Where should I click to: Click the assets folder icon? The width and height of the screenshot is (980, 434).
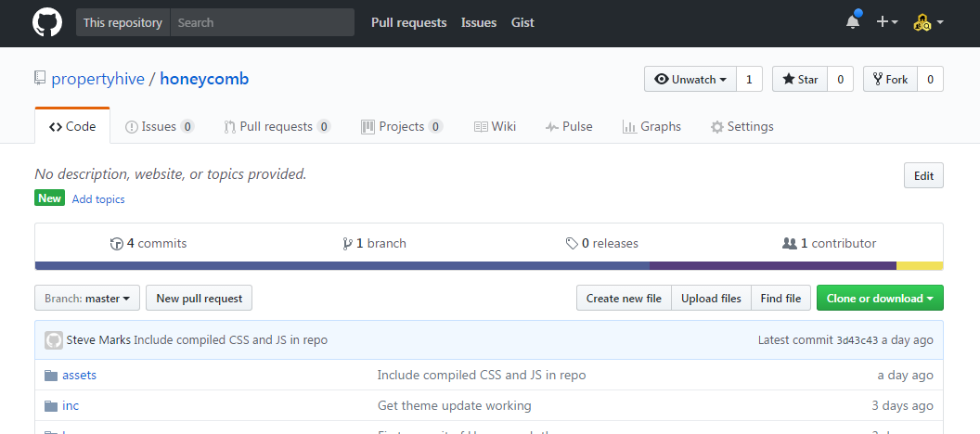pos(51,376)
